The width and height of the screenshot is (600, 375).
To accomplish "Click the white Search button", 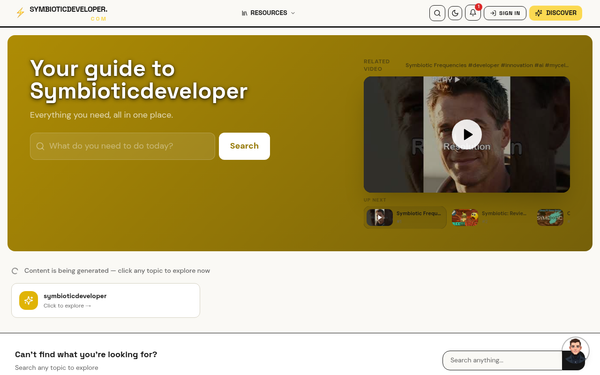I will coord(244,146).
